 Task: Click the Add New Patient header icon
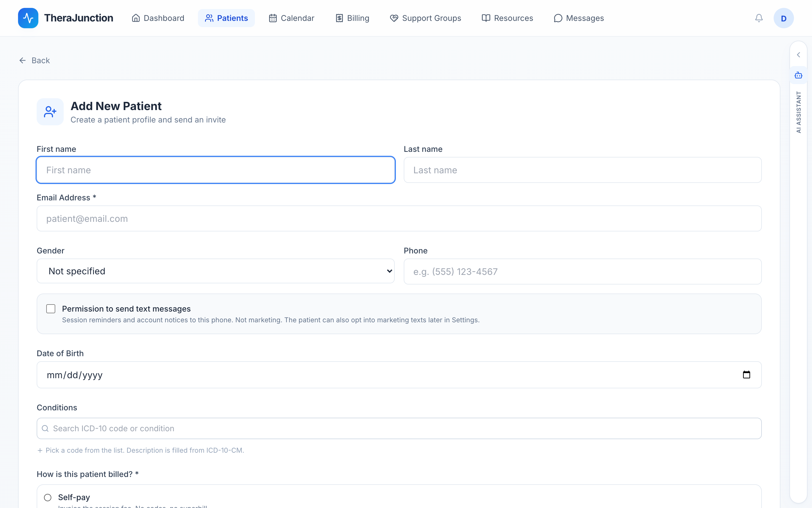point(50,112)
